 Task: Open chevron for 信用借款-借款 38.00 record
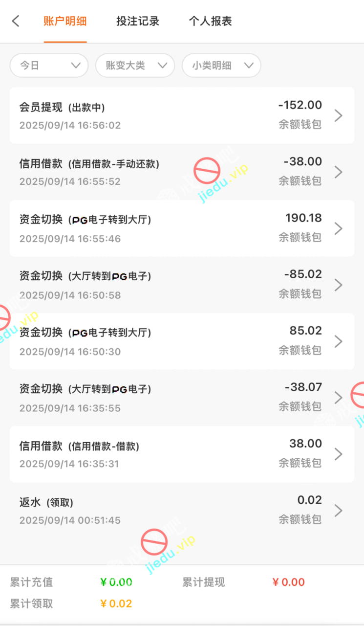[338, 454]
